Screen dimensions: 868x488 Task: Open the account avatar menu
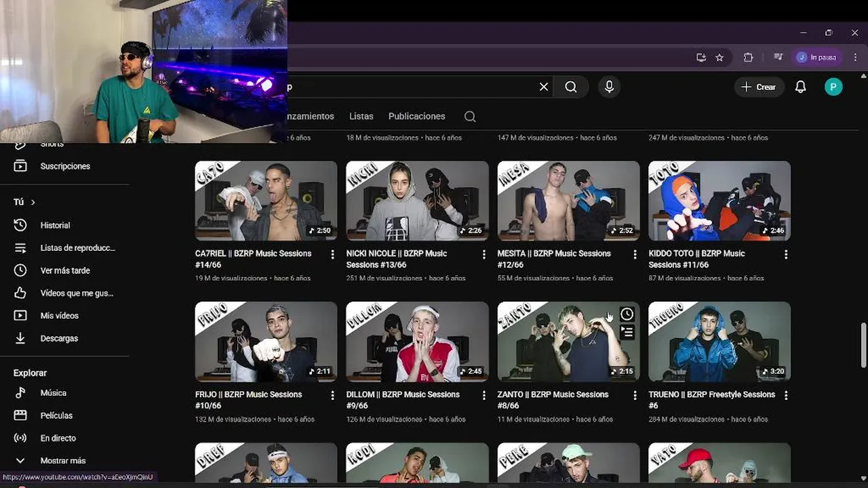[833, 87]
